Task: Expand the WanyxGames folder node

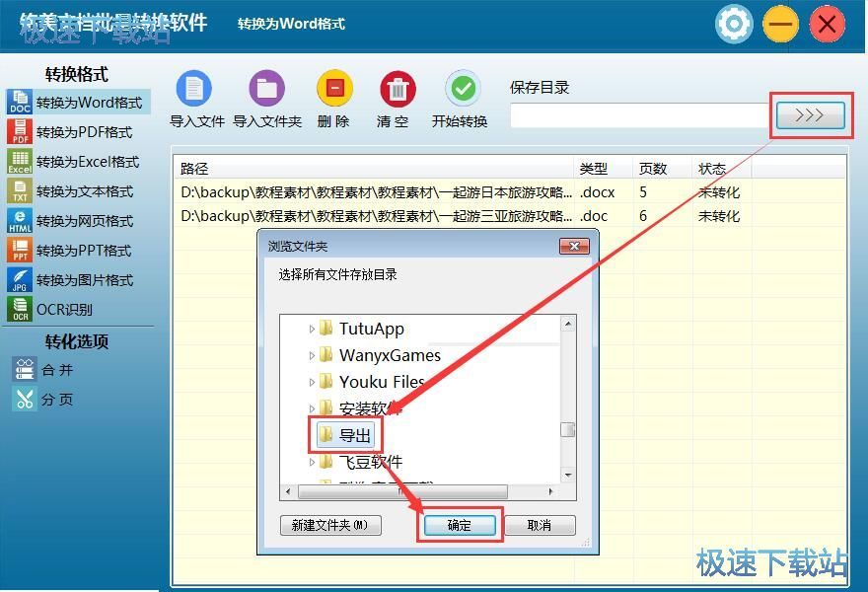Action: coord(312,355)
